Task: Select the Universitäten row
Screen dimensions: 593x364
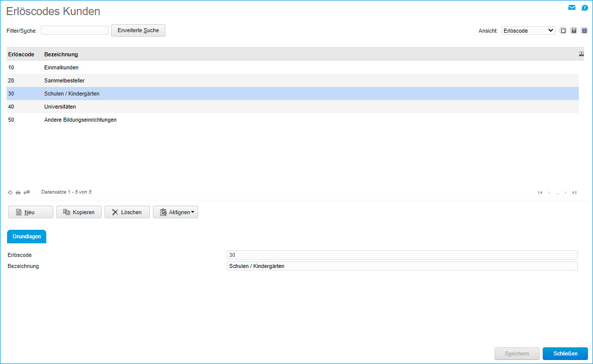Action: click(x=293, y=107)
